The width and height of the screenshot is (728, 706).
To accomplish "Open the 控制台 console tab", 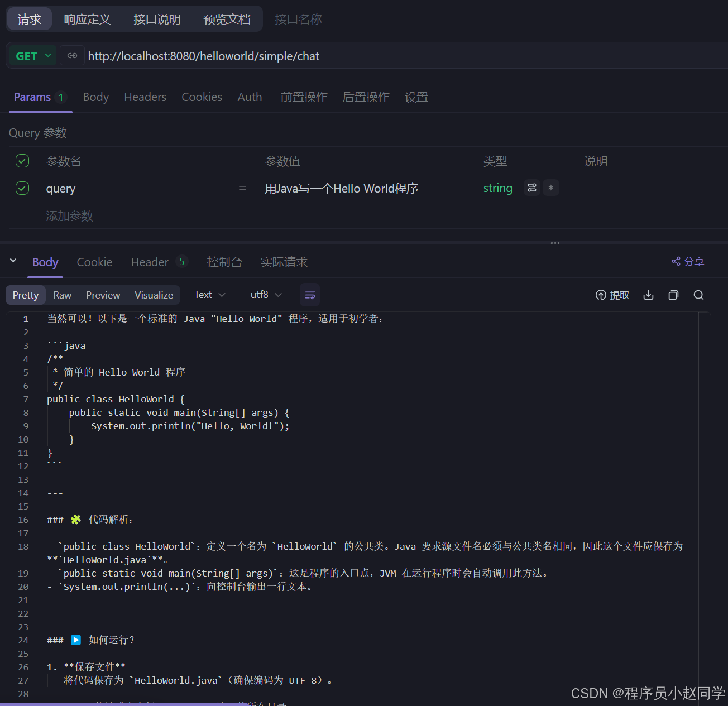I will (x=224, y=262).
